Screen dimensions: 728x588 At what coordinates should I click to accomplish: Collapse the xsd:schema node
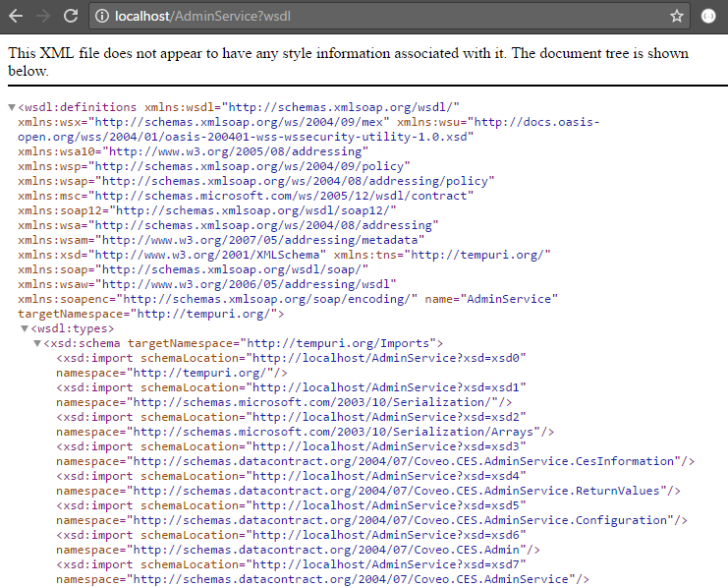click(37, 343)
